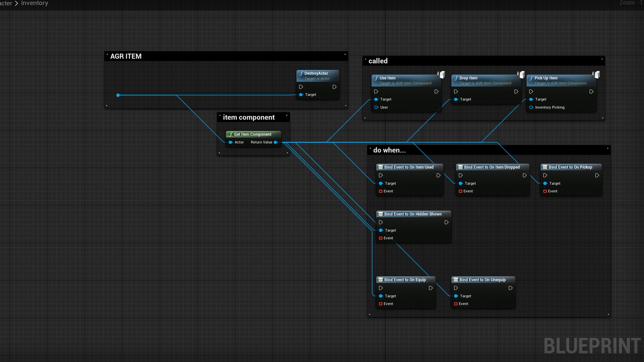Screen dimensions: 644x362
Task: Click the replication icon on Pick Up Item node
Action: tap(596, 75)
